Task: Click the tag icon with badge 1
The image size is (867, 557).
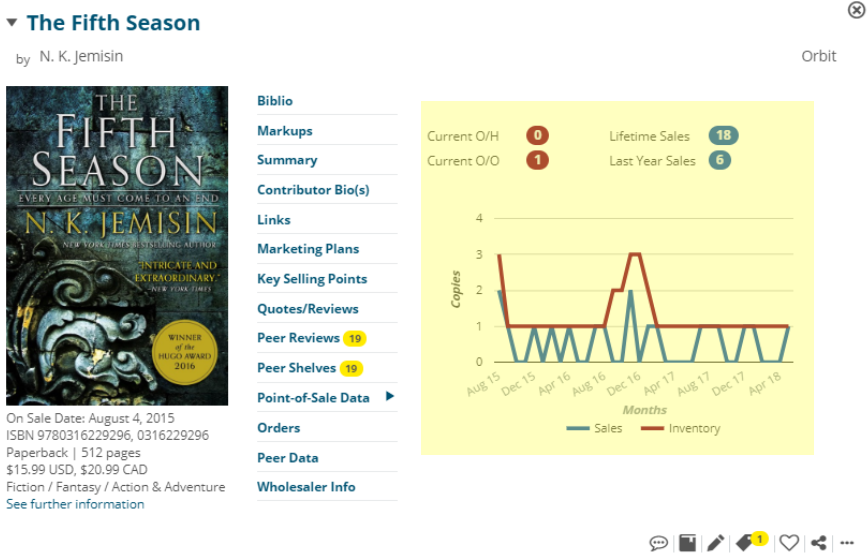Action: coord(747,543)
